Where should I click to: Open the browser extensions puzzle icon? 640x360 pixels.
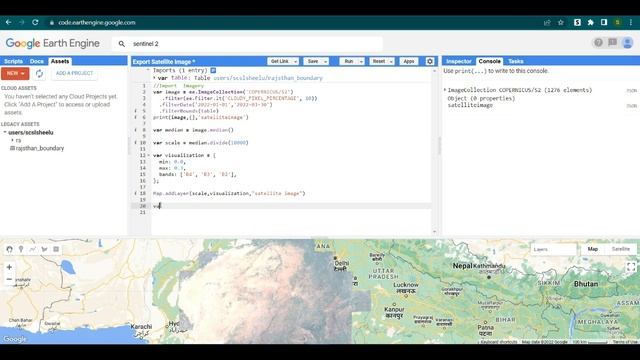(x=591, y=22)
